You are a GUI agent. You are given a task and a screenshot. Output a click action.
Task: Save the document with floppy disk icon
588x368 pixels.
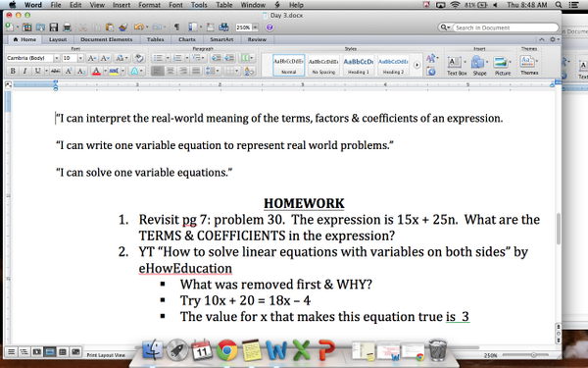54,27
